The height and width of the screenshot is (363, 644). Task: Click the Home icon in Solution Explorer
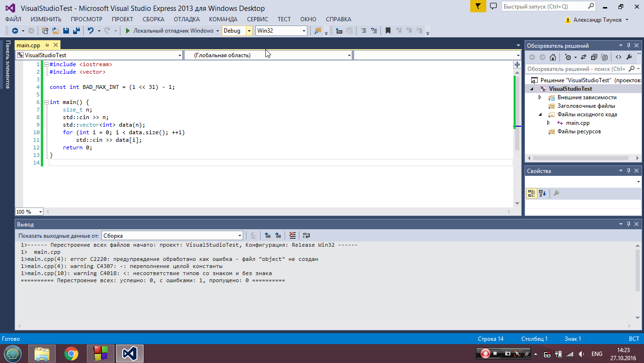click(553, 57)
